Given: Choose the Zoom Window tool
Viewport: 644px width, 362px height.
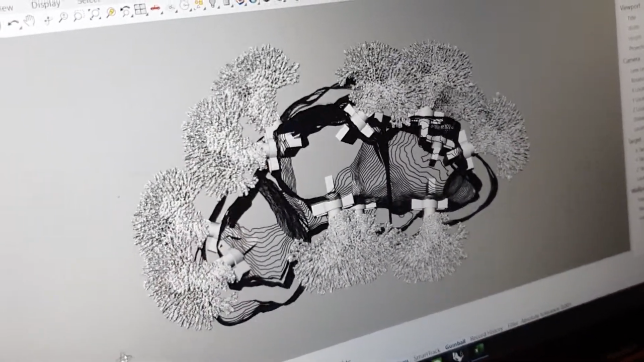Looking at the screenshot, I should [x=78, y=16].
